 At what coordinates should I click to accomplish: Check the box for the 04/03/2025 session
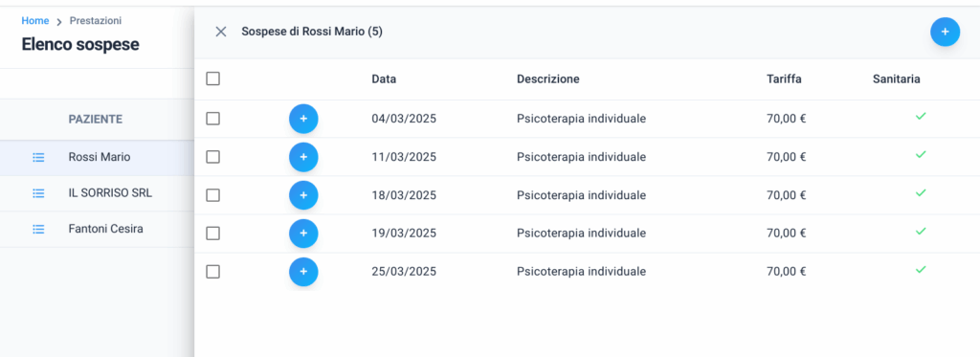213,118
